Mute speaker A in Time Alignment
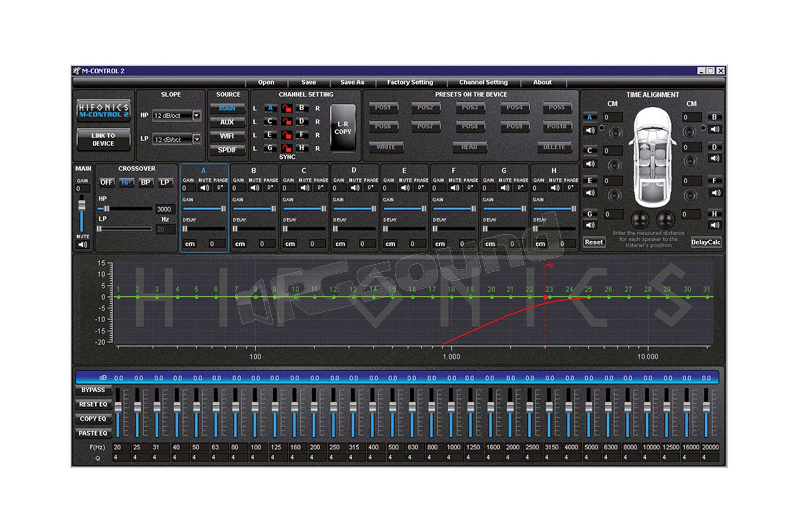Viewport: 798px width, 532px height. (590, 130)
